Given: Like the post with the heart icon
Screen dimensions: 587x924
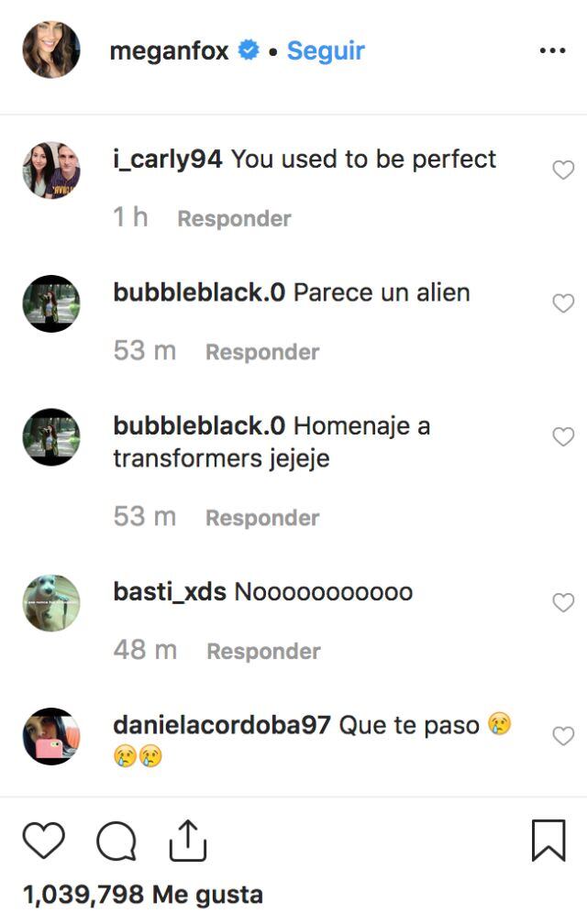Looking at the screenshot, I should (x=44, y=840).
